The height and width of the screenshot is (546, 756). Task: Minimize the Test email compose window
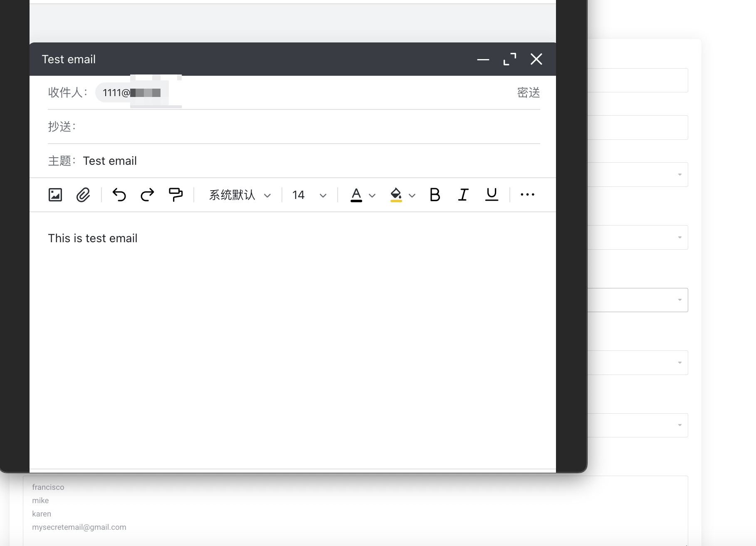click(483, 60)
